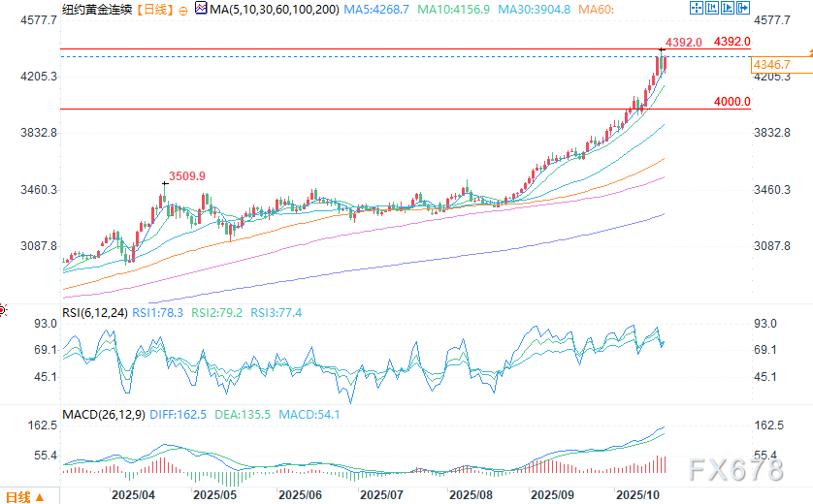Click the 4000.0 red horizontal line label
Screen dimensions: 813x504
[x=732, y=101]
